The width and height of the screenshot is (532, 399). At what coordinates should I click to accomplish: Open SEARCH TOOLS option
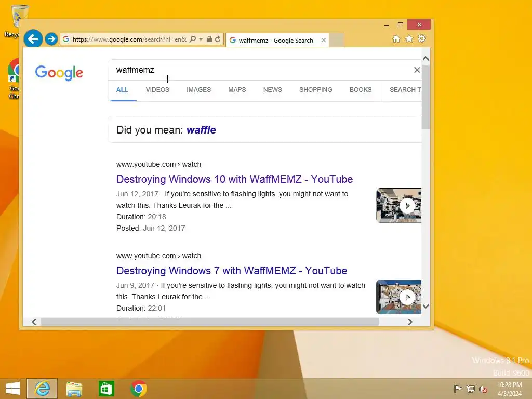(405, 90)
